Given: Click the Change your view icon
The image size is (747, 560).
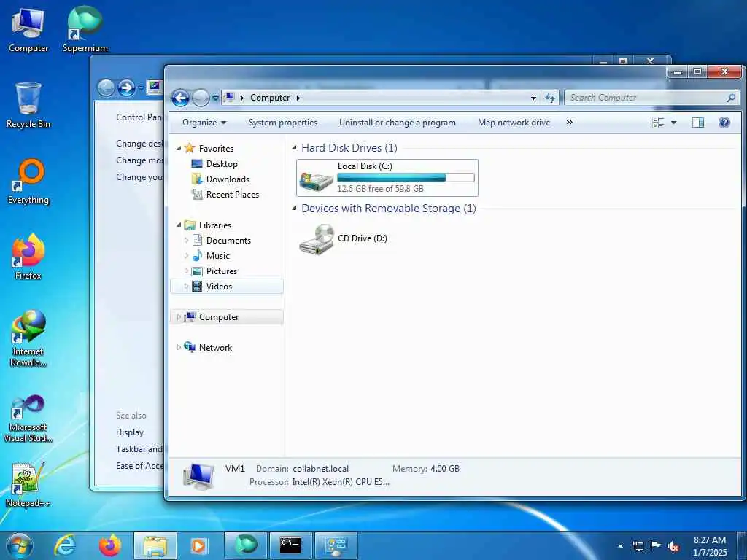Looking at the screenshot, I should click(658, 122).
